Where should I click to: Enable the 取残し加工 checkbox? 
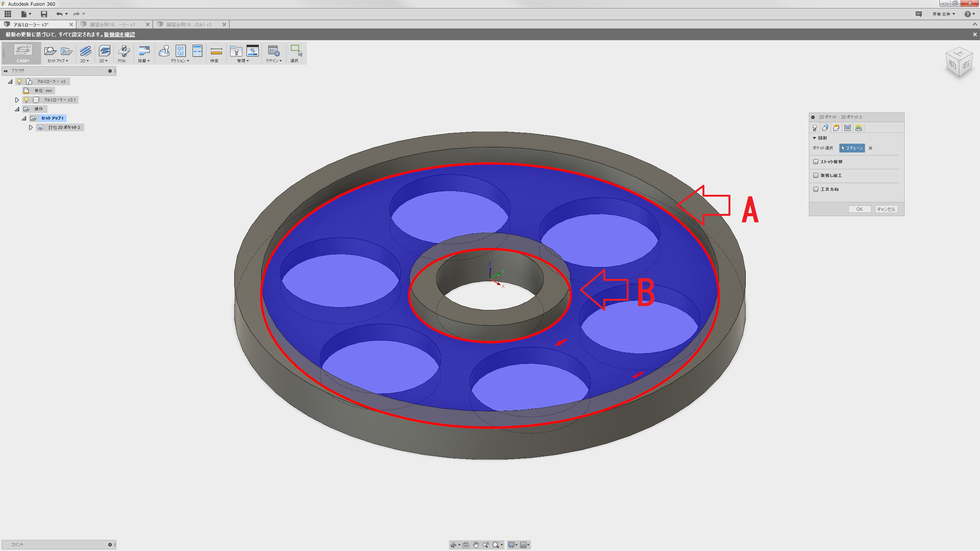pyautogui.click(x=816, y=175)
